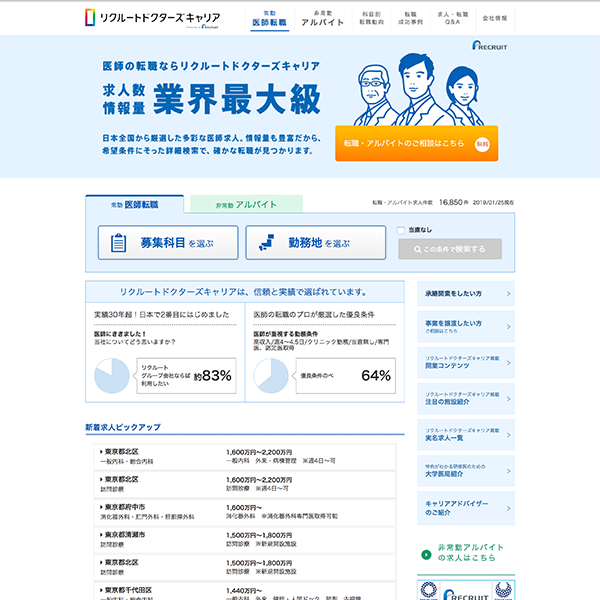Screen dimensions: 600x600
Task: Click the 約83% survey pie chart
Action: pos(112,375)
